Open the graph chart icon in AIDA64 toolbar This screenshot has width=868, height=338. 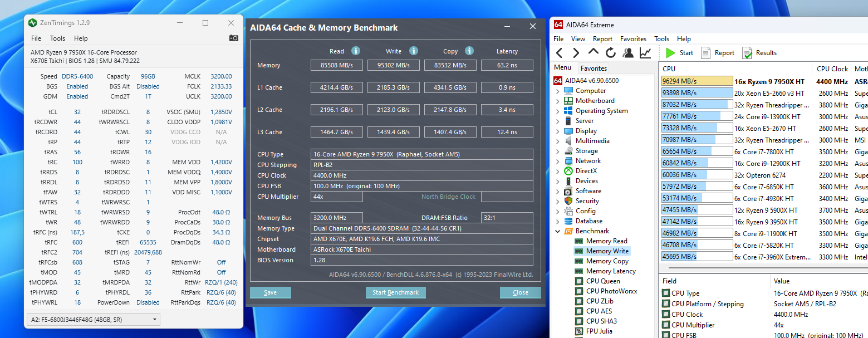[645, 53]
